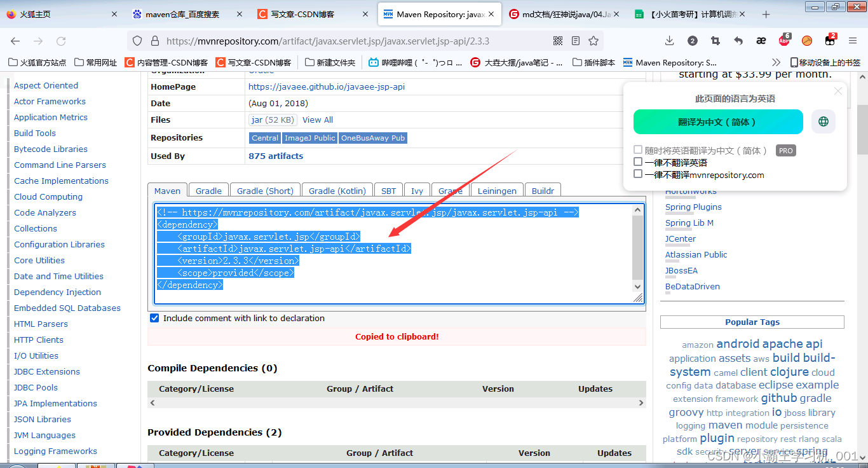Click ImageJ Public repository badge
This screenshot has width=868, height=468.
pyautogui.click(x=309, y=138)
